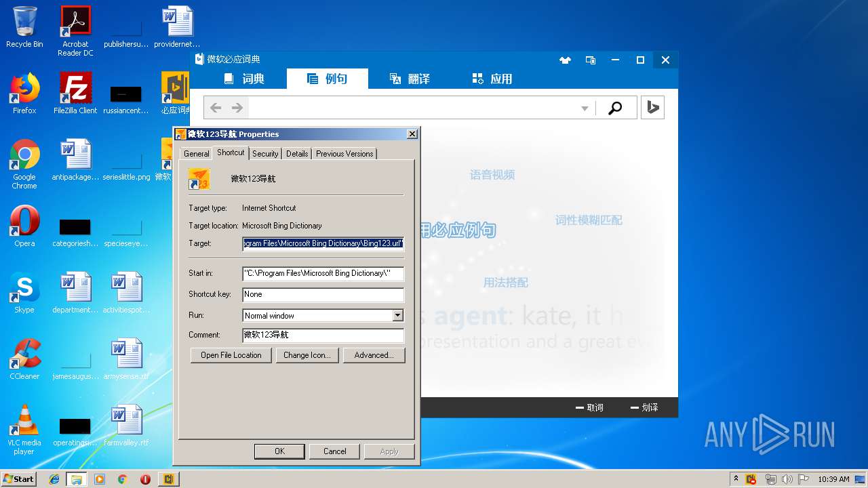This screenshot has width=868, height=488.
Task: Click the volume speaker tray icon
Action: [x=787, y=479]
